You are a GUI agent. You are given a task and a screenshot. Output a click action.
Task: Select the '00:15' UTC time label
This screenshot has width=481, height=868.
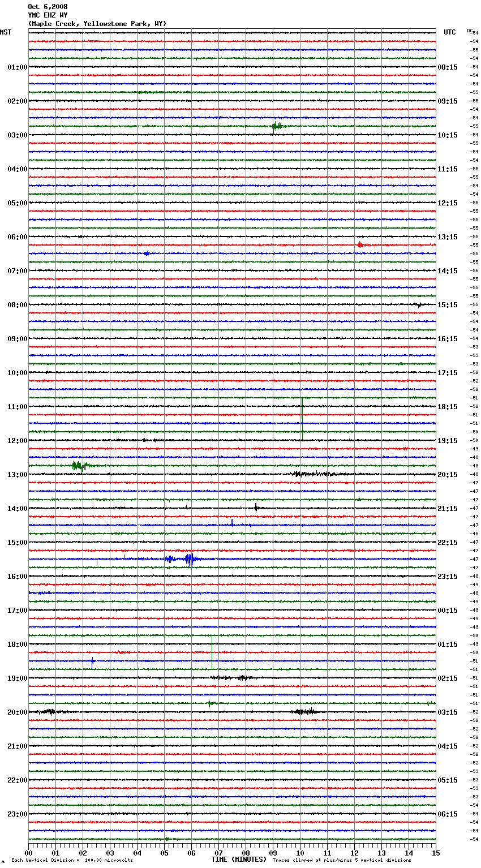click(448, 611)
